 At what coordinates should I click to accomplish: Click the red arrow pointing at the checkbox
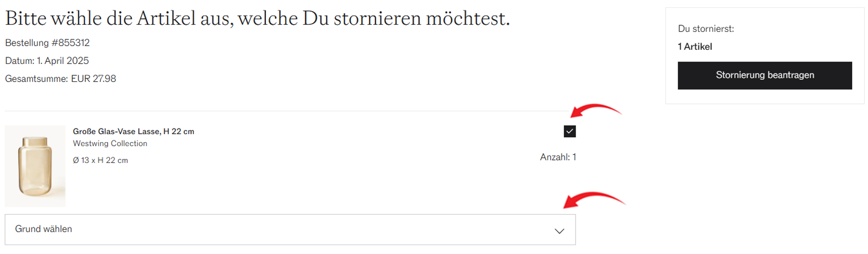pos(596,110)
